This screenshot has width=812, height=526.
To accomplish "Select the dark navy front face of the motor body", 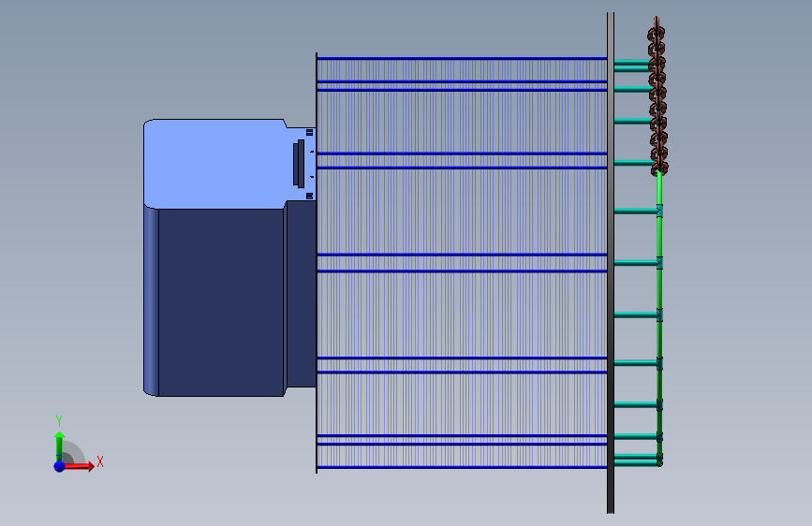I will (x=221, y=302).
